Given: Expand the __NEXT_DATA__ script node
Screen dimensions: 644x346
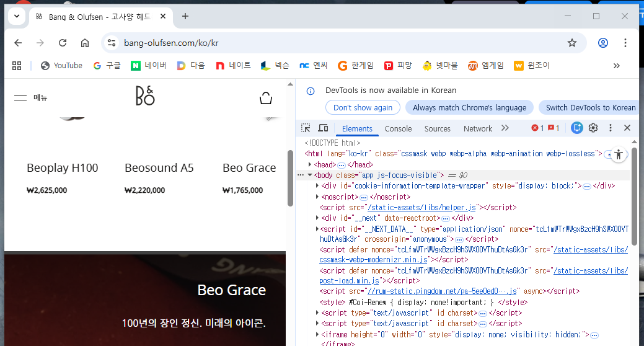Looking at the screenshot, I should click(x=317, y=229).
